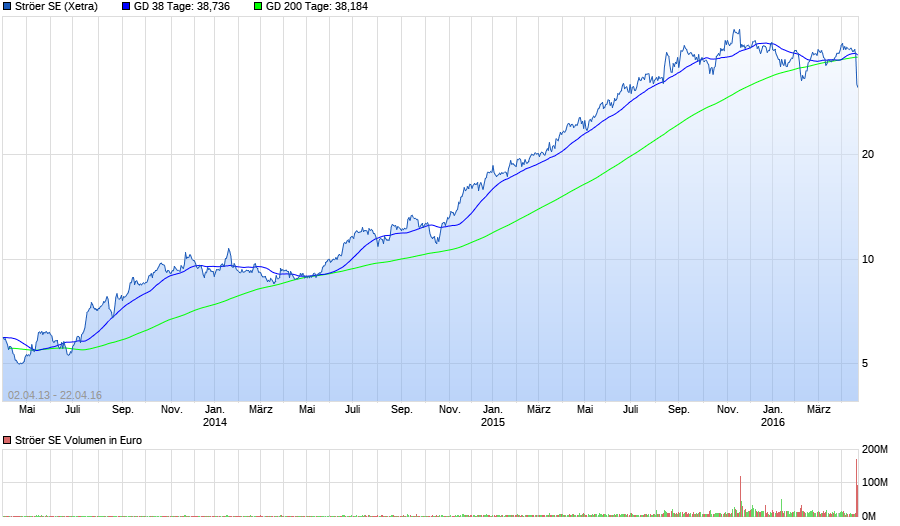The width and height of the screenshot is (900, 526).
Task: Click the Ströer SE Volumen in Euro label
Action: pyautogui.click(x=78, y=440)
